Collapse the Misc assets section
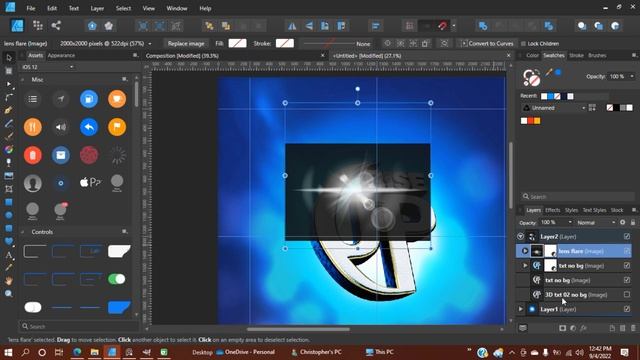 [x=22, y=80]
